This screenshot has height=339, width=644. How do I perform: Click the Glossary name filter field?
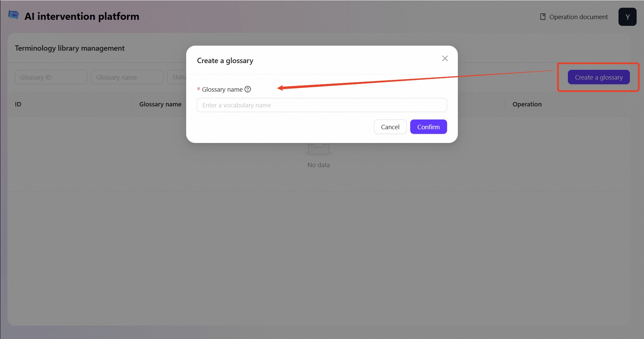127,77
